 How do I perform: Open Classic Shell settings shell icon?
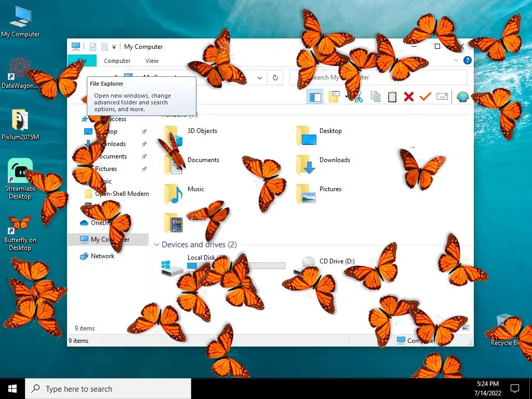[x=462, y=97]
